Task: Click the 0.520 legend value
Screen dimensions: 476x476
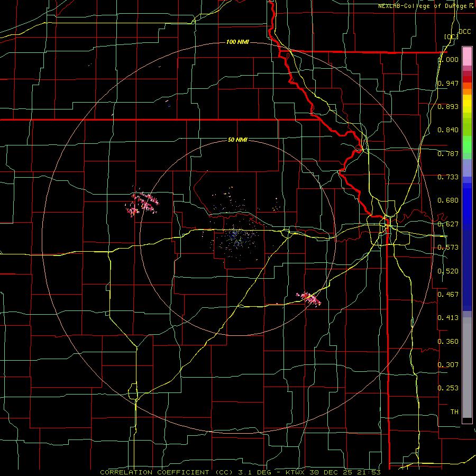Action: click(448, 271)
